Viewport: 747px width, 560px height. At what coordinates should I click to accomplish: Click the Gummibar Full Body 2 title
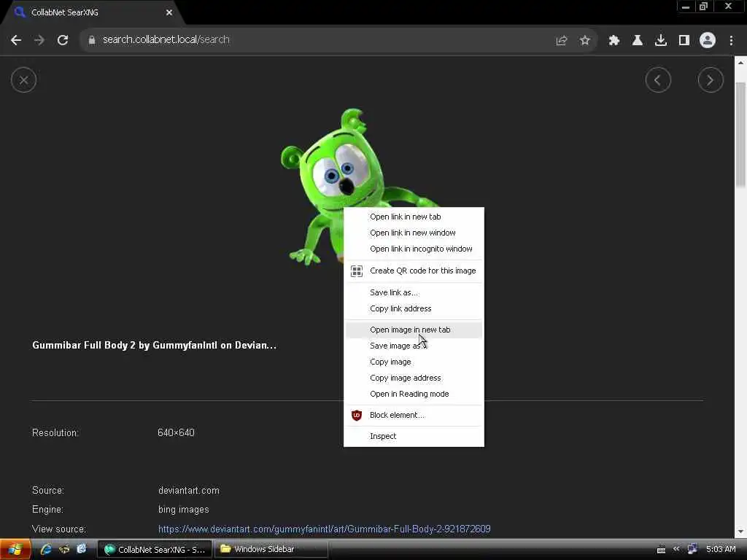click(154, 345)
